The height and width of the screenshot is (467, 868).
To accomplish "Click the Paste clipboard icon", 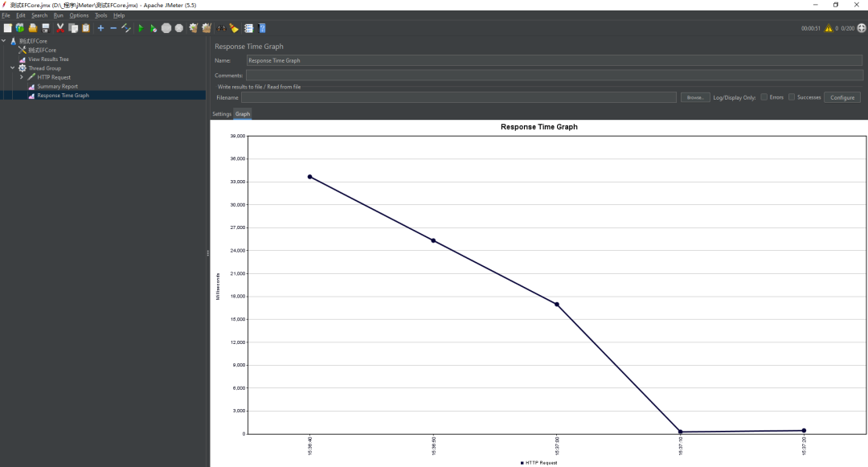I will (86, 28).
